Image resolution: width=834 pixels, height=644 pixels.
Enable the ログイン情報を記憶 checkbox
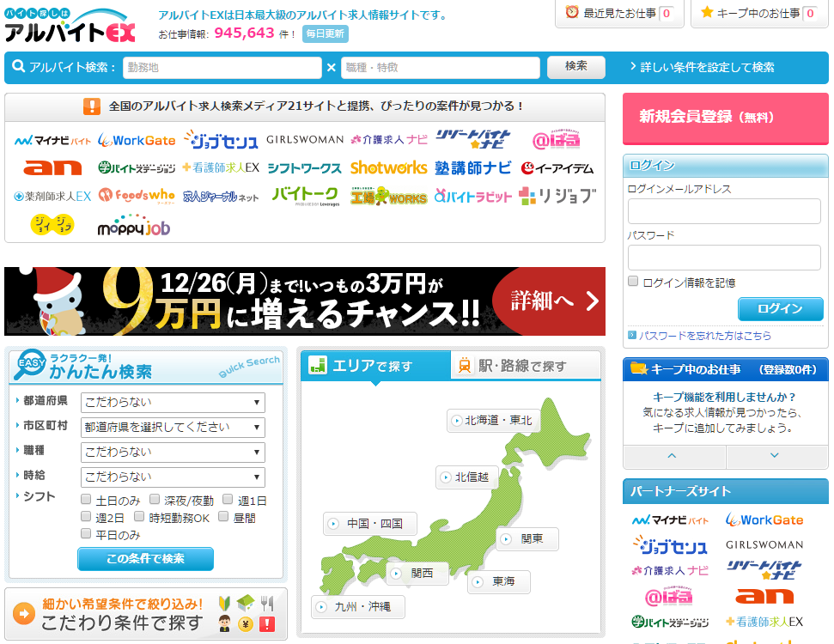coord(633,281)
